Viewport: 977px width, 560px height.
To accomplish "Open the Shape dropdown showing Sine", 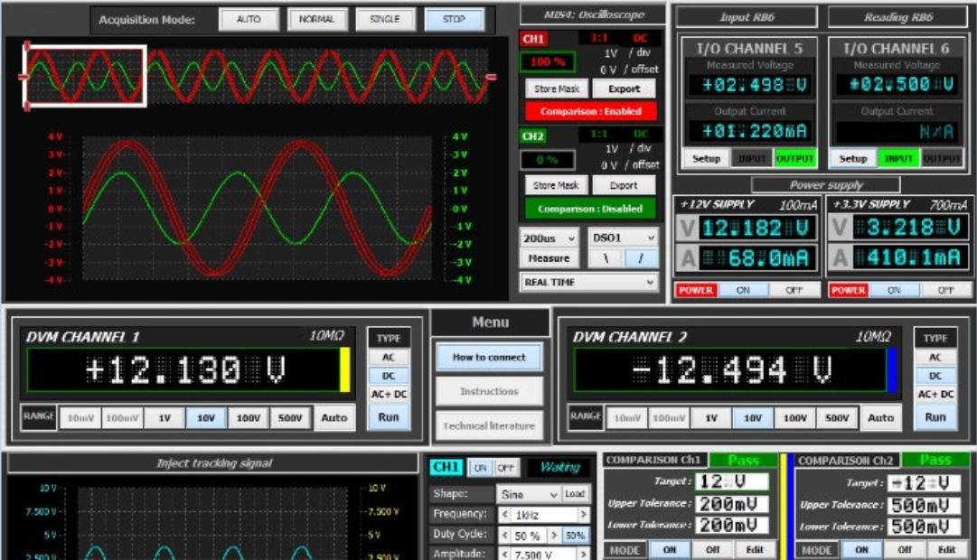I will tap(529, 494).
